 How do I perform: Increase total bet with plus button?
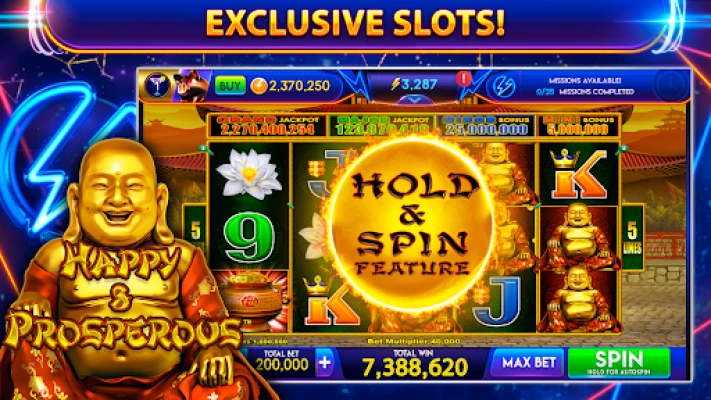325,362
